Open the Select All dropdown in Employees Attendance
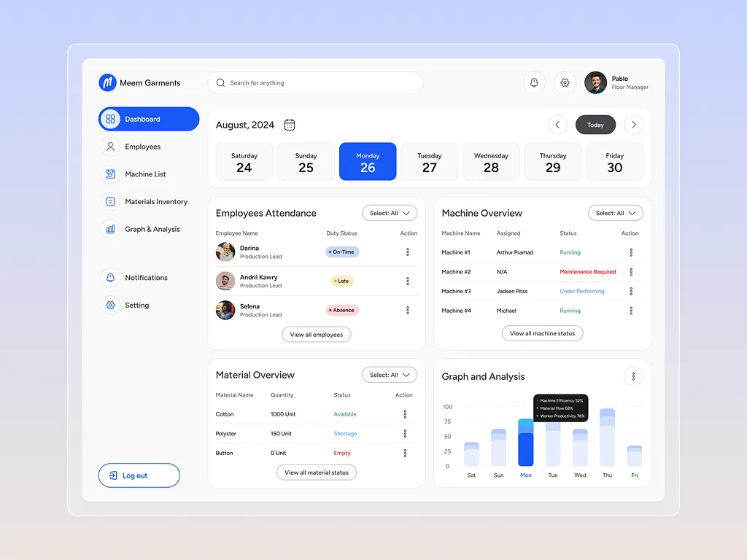 coord(389,212)
